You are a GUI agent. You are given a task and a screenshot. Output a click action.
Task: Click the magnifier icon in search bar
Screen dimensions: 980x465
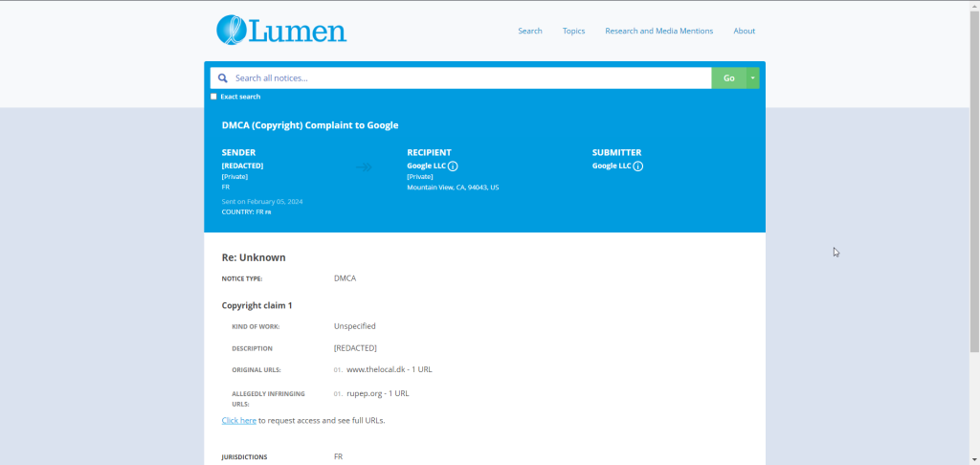click(222, 78)
